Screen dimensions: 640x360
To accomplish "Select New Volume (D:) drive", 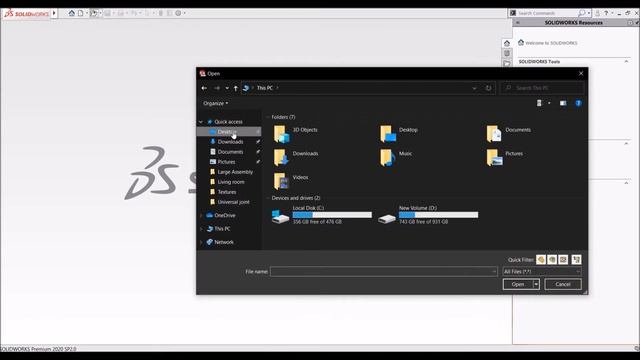I will click(x=428, y=215).
